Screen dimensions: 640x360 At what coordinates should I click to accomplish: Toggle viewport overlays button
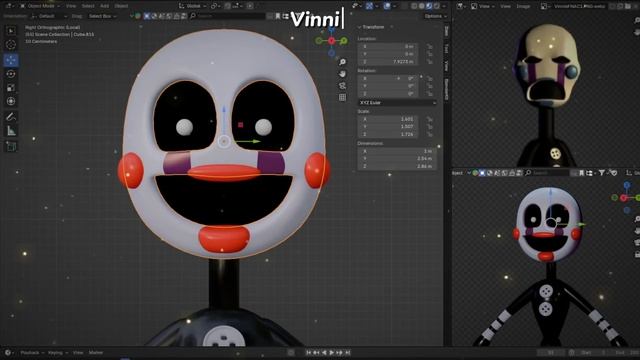coord(387,6)
